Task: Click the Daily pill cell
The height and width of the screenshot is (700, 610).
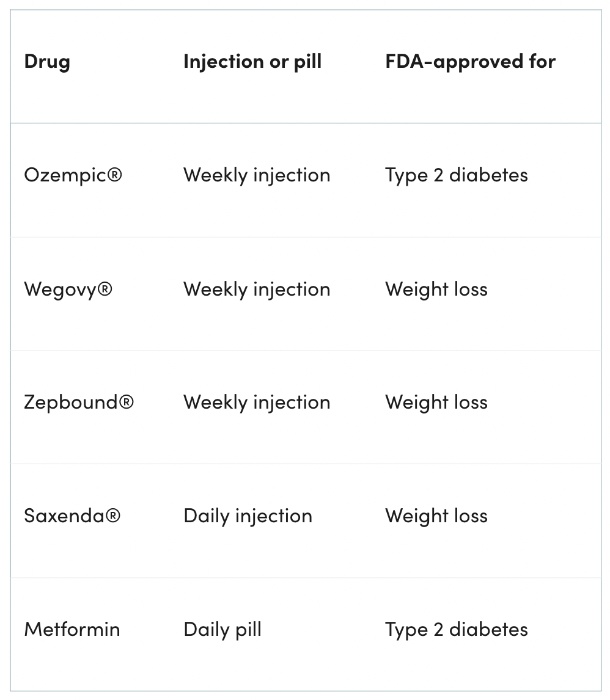Action: [x=222, y=629]
